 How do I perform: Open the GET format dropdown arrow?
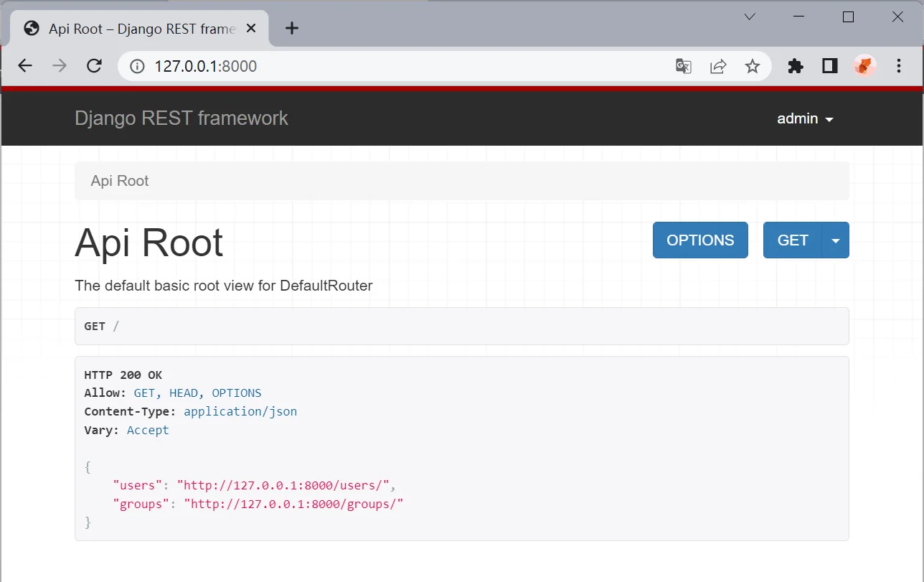(835, 240)
